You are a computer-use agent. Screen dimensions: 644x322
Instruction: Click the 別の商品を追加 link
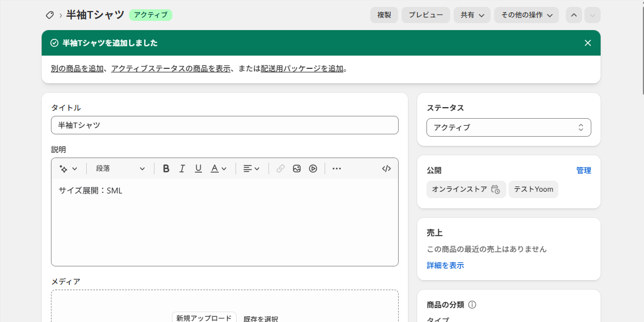tap(77, 69)
